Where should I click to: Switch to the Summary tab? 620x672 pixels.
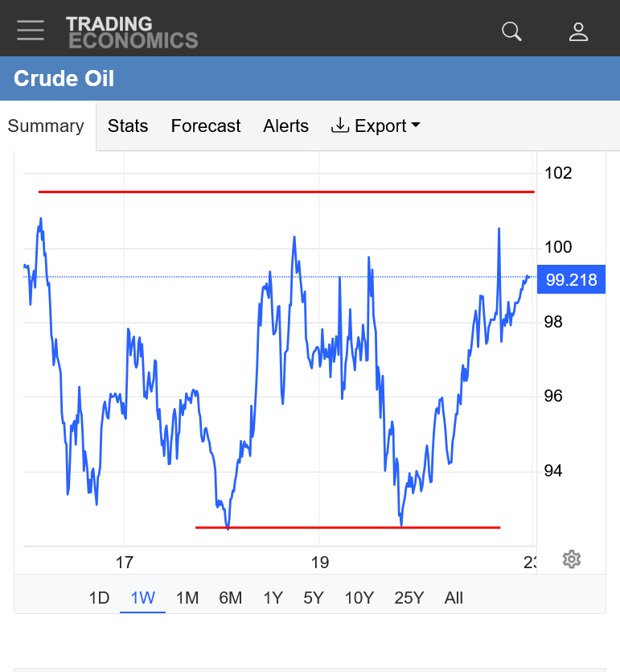pyautogui.click(x=46, y=126)
